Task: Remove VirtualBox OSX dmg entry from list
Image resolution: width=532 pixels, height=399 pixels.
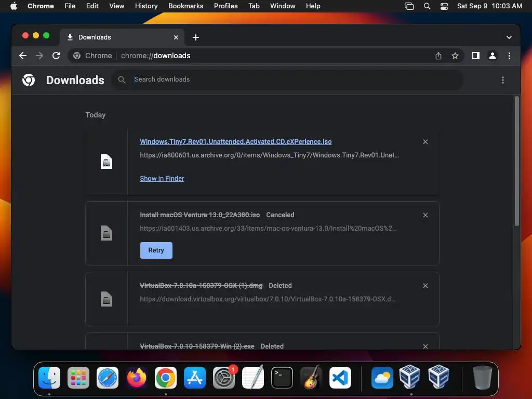Action: tap(425, 286)
